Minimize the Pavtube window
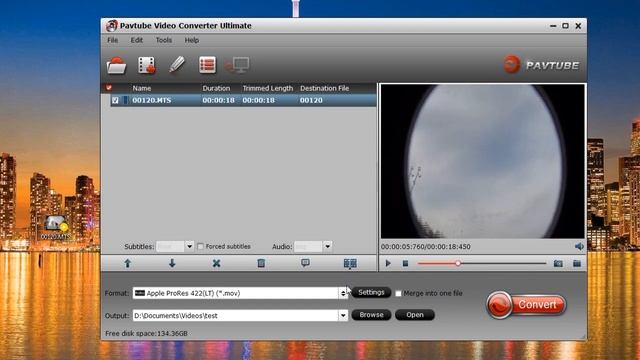 point(553,26)
